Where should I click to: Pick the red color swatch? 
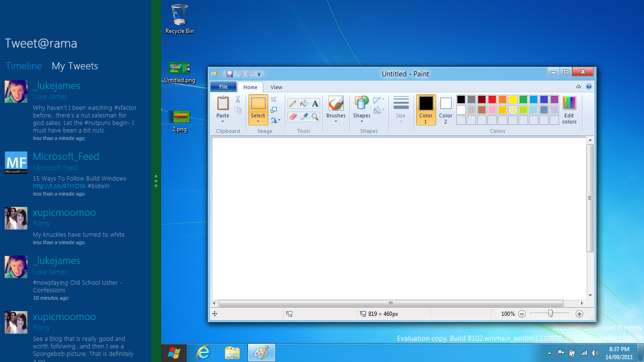492,99
